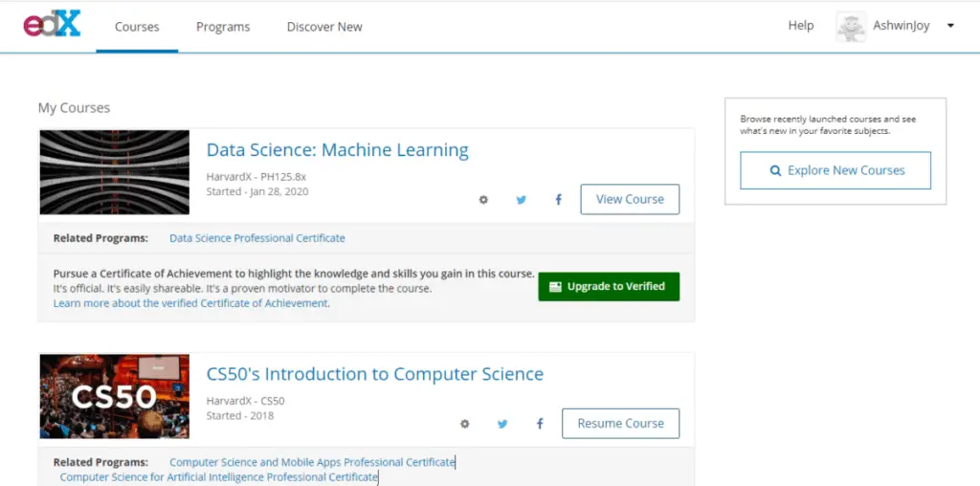Viewport: 980px width, 486px height.
Task: Click the My Courses heading
Action: pyautogui.click(x=74, y=107)
